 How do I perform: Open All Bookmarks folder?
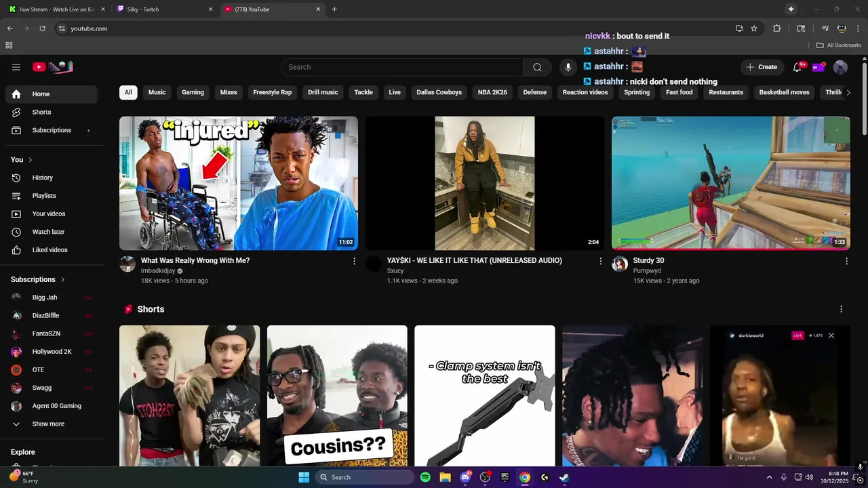click(x=838, y=45)
